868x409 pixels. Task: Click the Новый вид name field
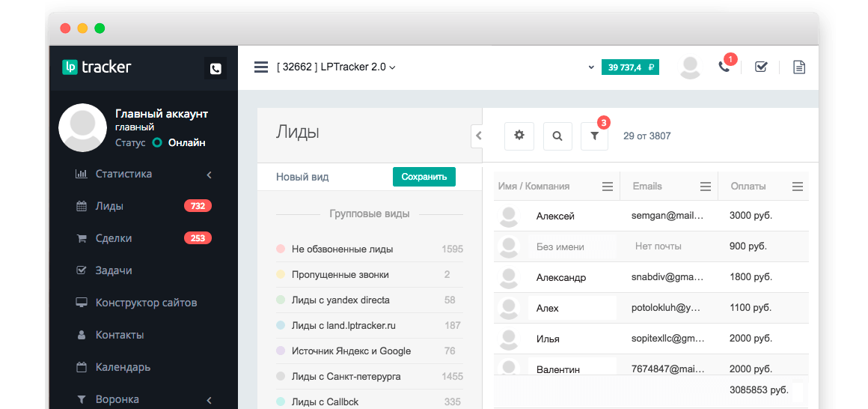coord(329,177)
